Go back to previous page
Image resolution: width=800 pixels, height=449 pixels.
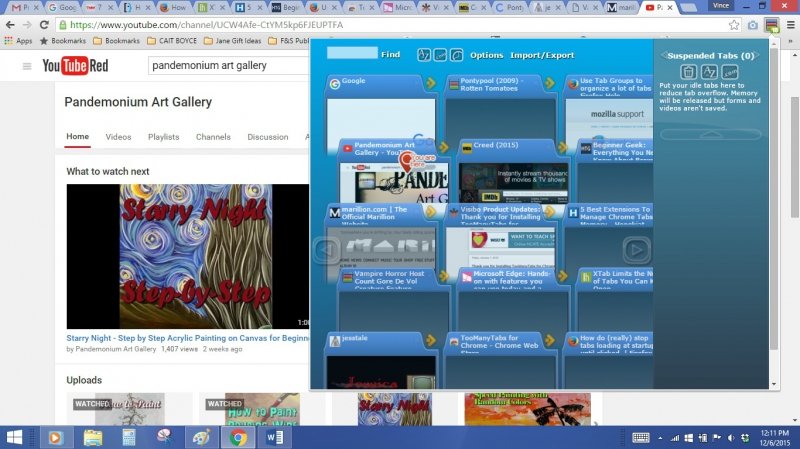click(10, 25)
